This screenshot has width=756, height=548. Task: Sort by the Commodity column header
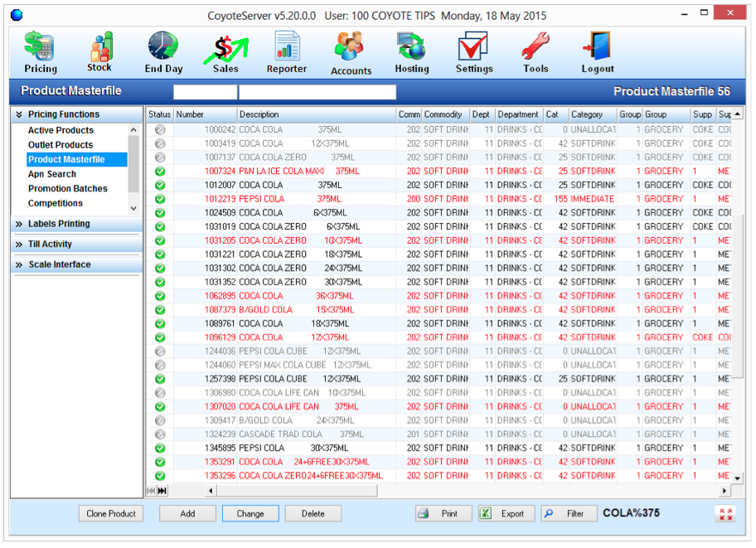point(445,114)
